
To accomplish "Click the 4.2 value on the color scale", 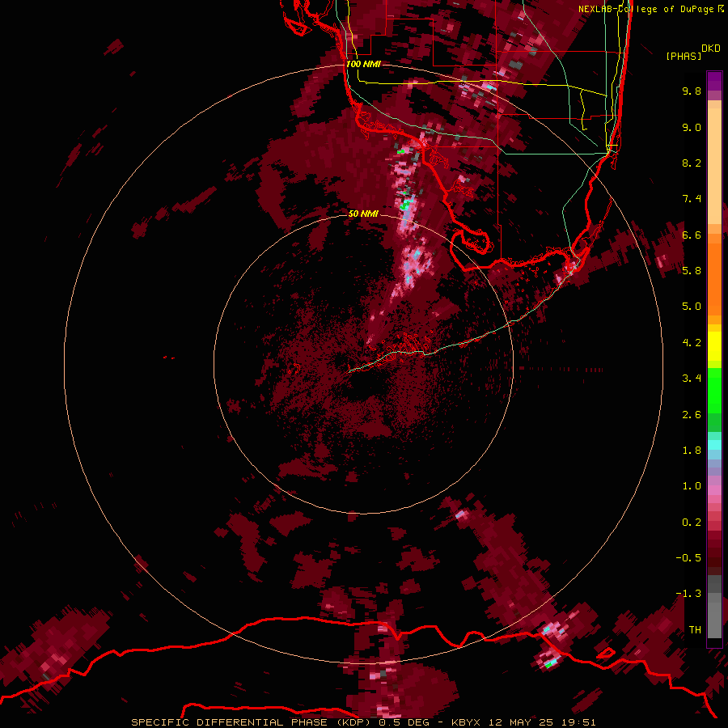I will pos(692,343).
